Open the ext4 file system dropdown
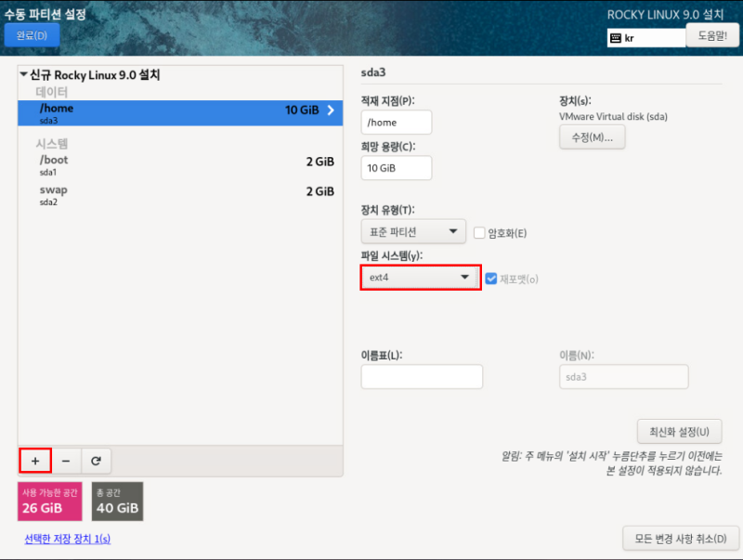Screen dimensions: 743x560 tap(421, 277)
